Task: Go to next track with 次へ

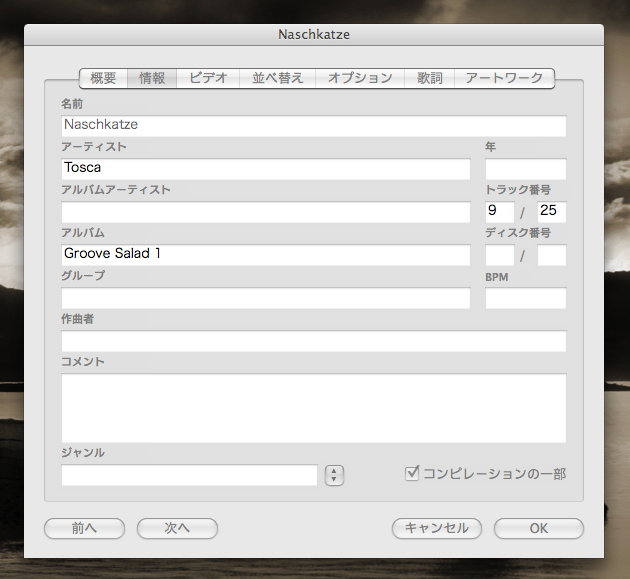Action: pyautogui.click(x=177, y=528)
